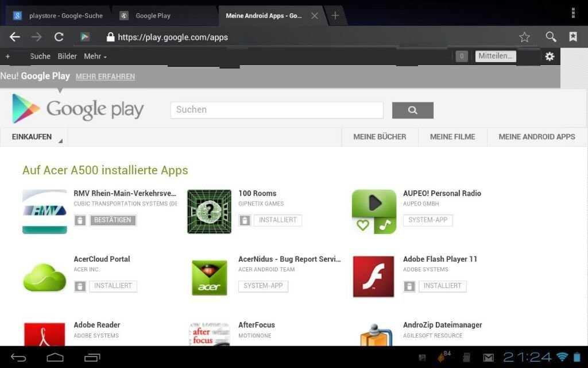This screenshot has width=588, height=368.
Task: Open the notifications counter showing 0
Action: [462, 56]
